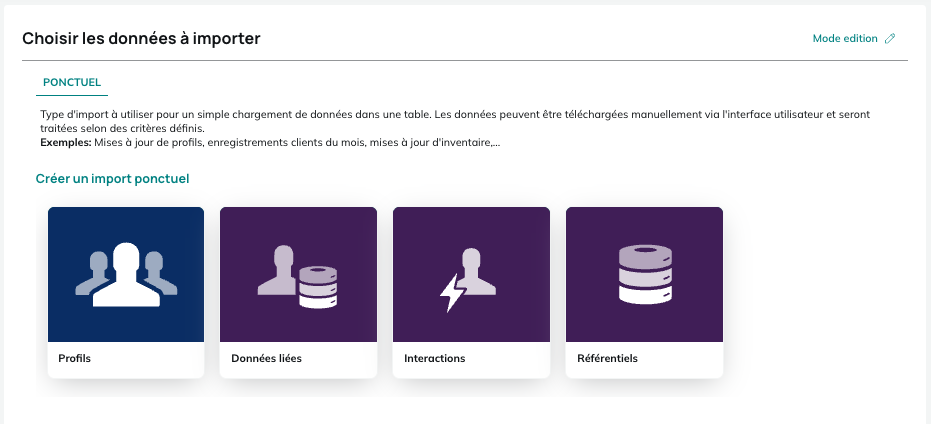Click the Données liées card label
Screen dimensions: 931x424
[x=266, y=359]
